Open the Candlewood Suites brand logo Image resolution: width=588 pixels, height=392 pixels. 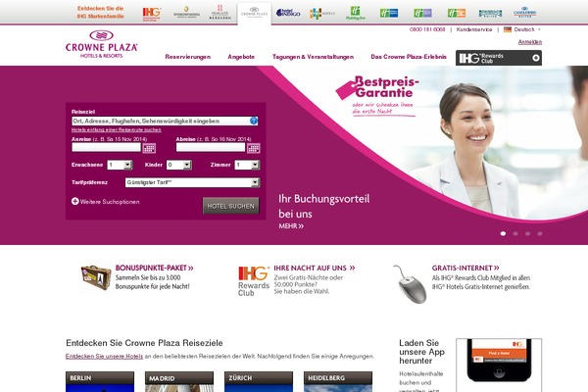tap(524, 13)
